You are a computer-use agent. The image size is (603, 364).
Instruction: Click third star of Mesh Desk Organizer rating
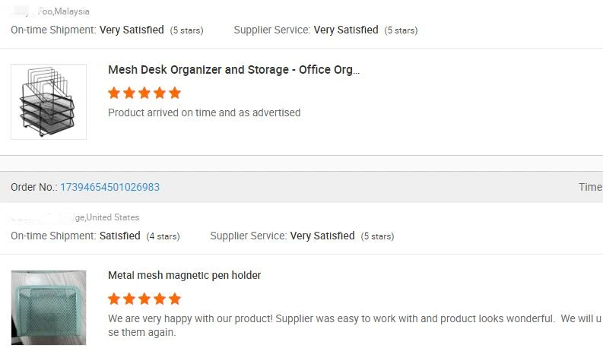144,93
